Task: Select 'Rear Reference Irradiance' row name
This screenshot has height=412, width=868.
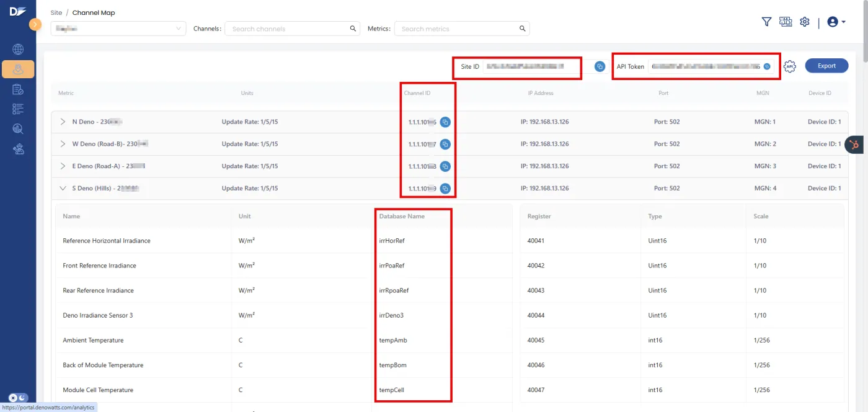Action: [98, 290]
